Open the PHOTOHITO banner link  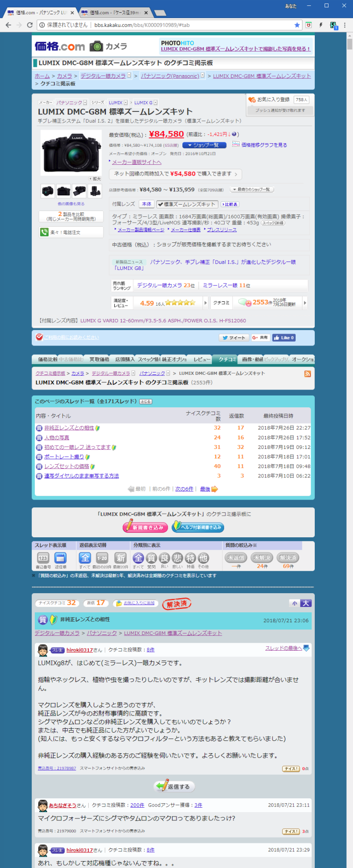[235, 46]
